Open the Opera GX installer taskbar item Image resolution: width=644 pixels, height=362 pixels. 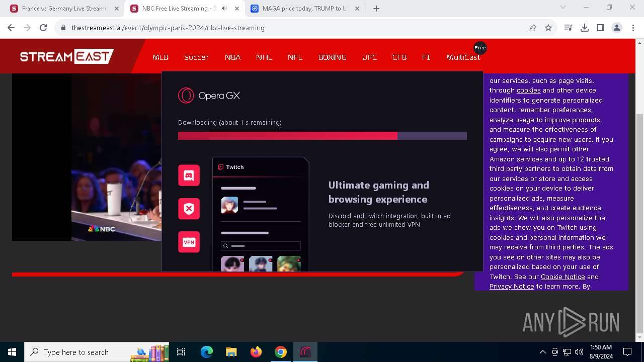305,352
